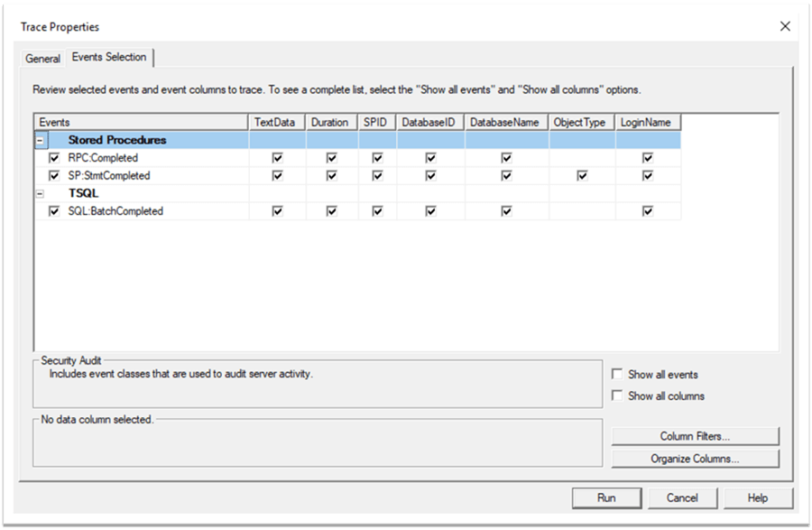Click the Organize Columns button

coord(695,459)
